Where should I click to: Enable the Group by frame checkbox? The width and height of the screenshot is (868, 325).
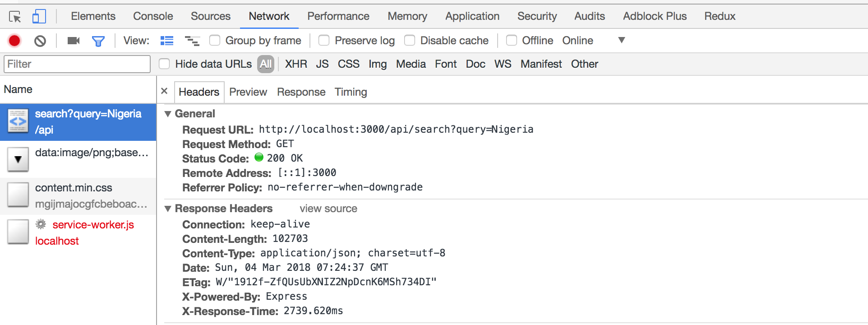[x=215, y=41]
